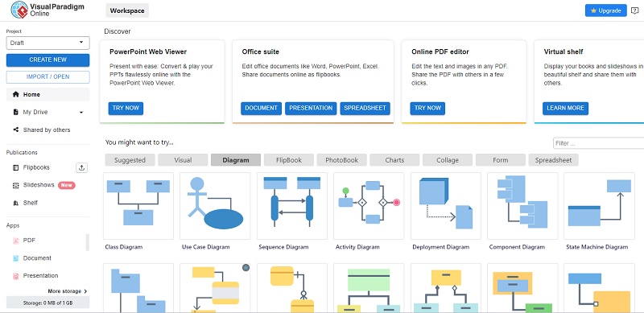Click the PDF app icon
This screenshot has height=313, width=644.
[15, 241]
